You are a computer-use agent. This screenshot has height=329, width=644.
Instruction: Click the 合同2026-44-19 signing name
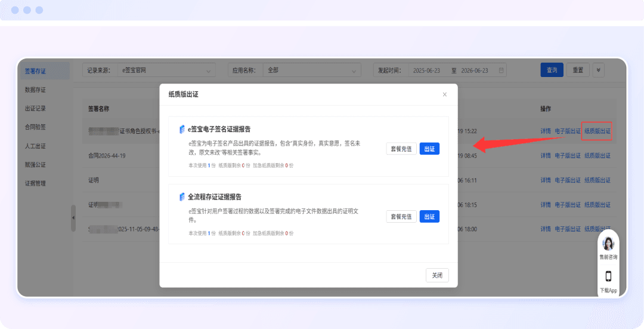point(107,156)
